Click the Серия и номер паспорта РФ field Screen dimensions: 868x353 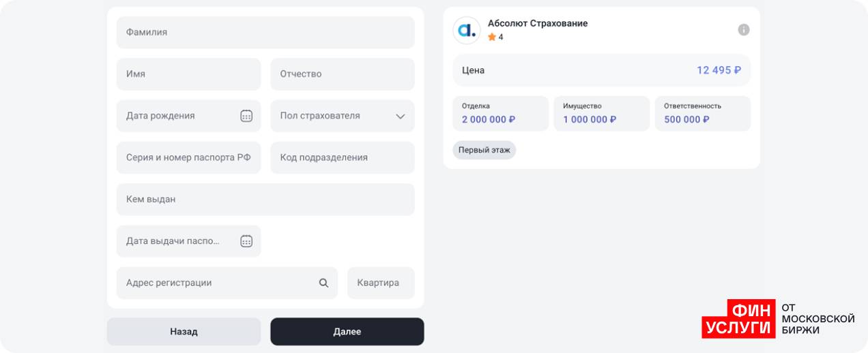click(188, 157)
